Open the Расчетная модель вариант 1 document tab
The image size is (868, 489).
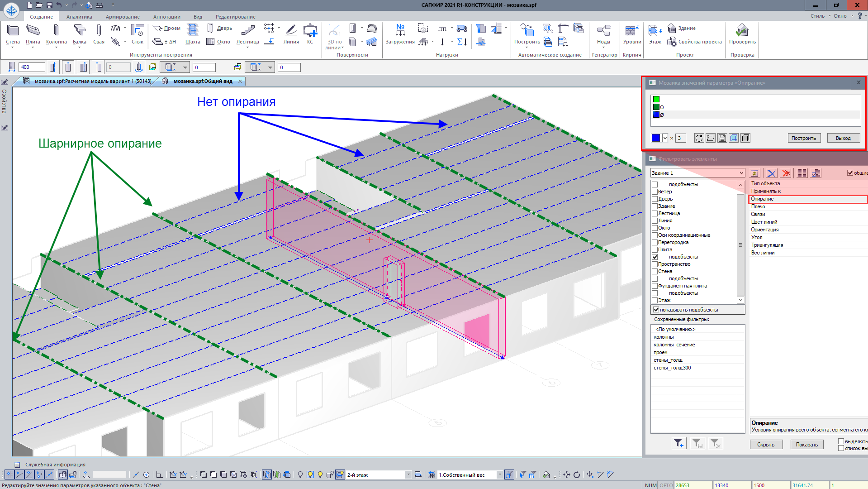93,81
